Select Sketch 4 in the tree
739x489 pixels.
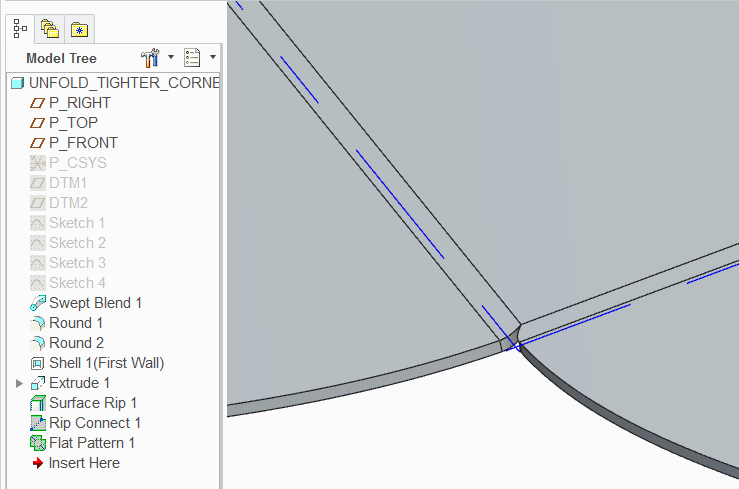77,283
